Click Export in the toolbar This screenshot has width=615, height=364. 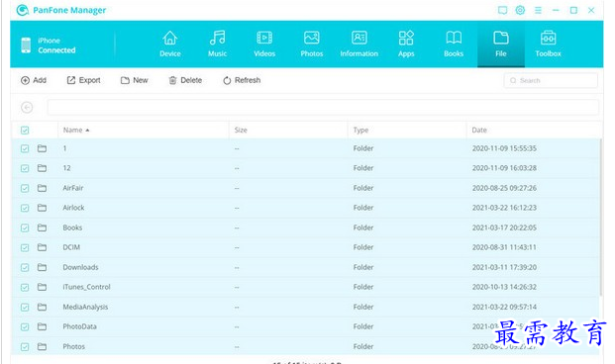83,80
